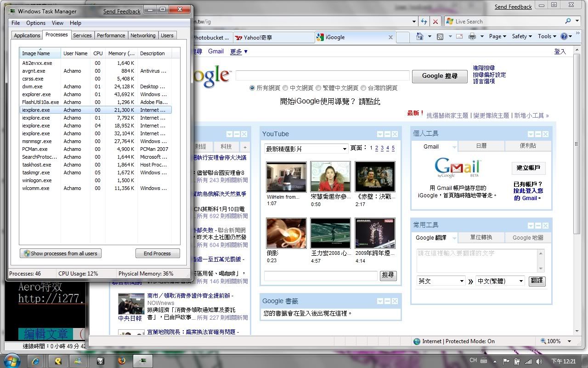Click the Live Search magnifier icon
This screenshot has width=588, height=368.
(568, 21)
